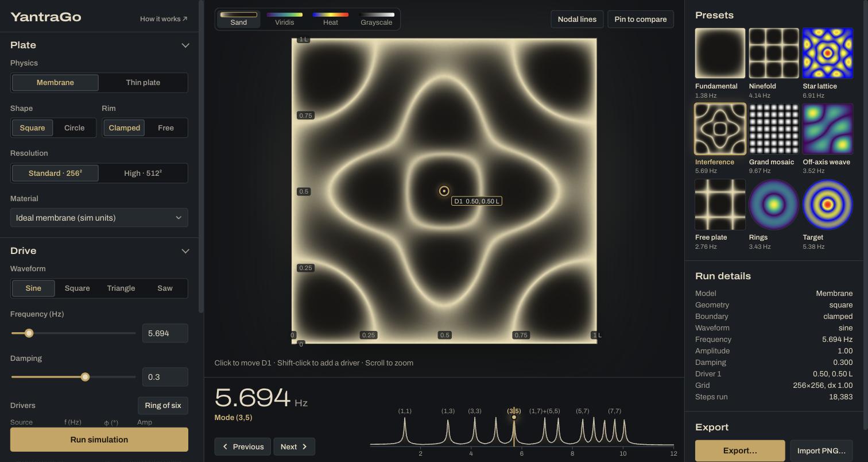Load the Fundamental preset thumbnail
Viewport: 868px width, 462px height.
720,53
